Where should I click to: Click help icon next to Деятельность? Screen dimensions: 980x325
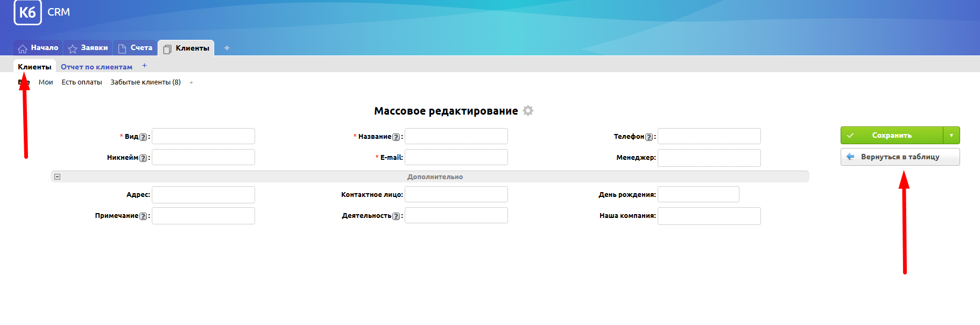[396, 216]
